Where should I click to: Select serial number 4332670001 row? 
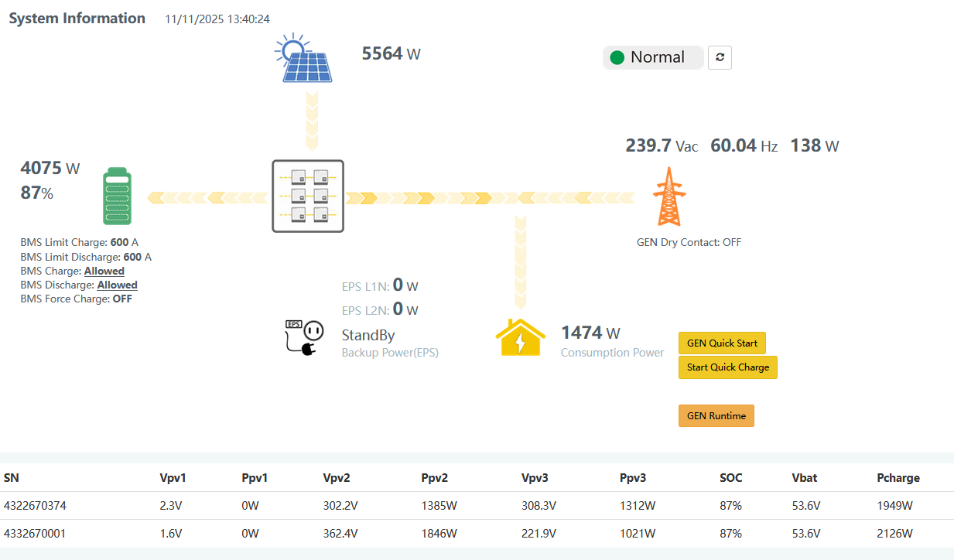click(36, 534)
